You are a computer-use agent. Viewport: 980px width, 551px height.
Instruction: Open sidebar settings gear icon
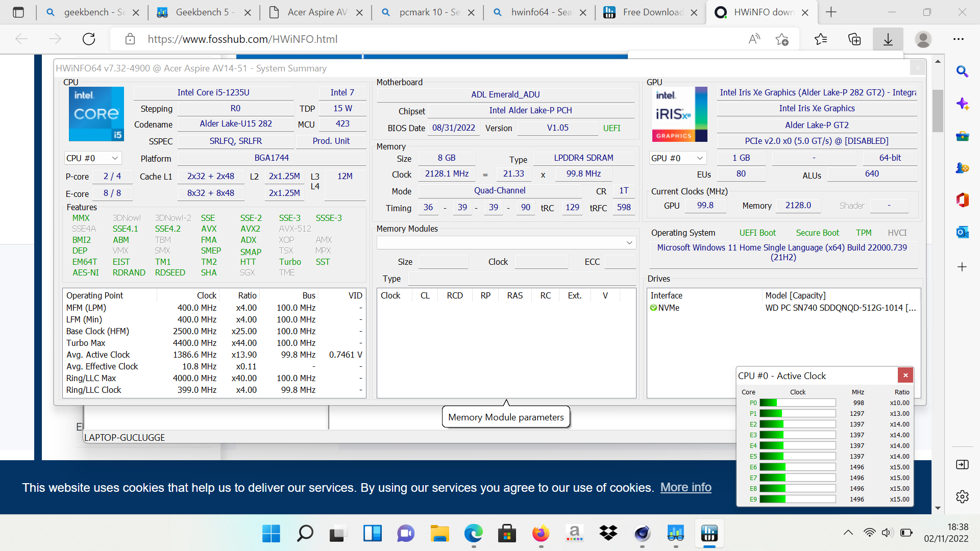[962, 496]
